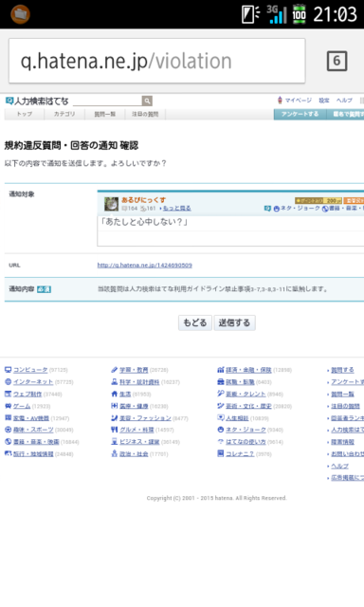Viewport: 364px width, 607px height.
Task: Click the コレナニ? category icon
Action: 221,453
